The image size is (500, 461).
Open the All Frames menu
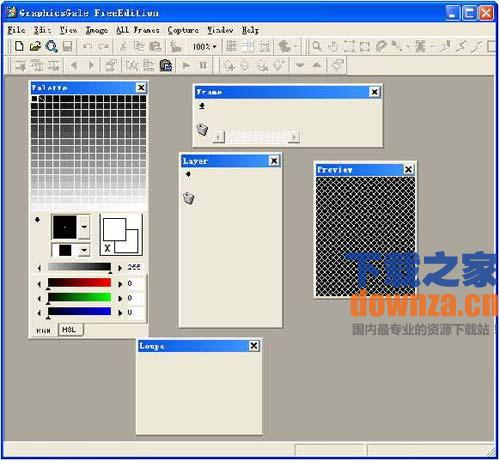point(138,30)
